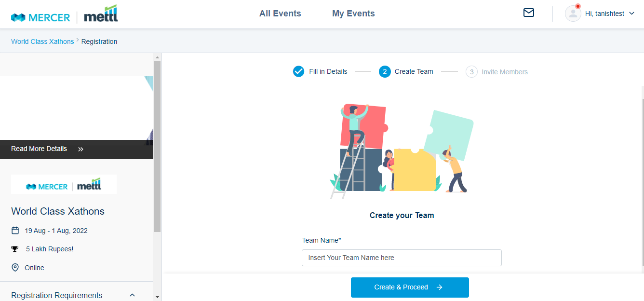
Task: Click the location pin icon beside Online
Action: (15, 267)
